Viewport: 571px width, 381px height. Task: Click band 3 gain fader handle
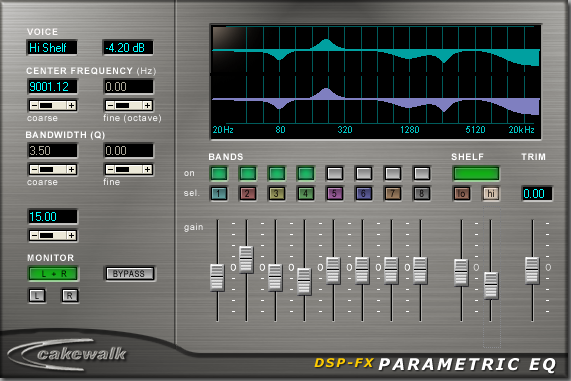click(275, 278)
